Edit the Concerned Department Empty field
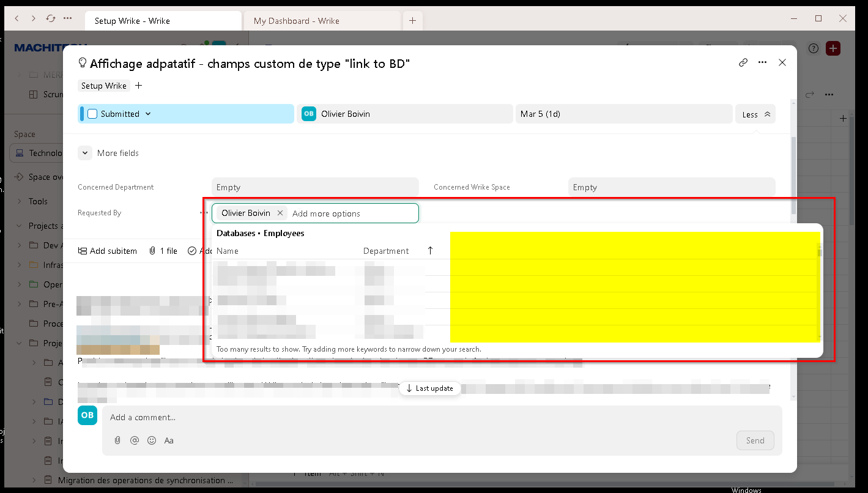Image resolution: width=868 pixels, height=493 pixels. point(315,187)
